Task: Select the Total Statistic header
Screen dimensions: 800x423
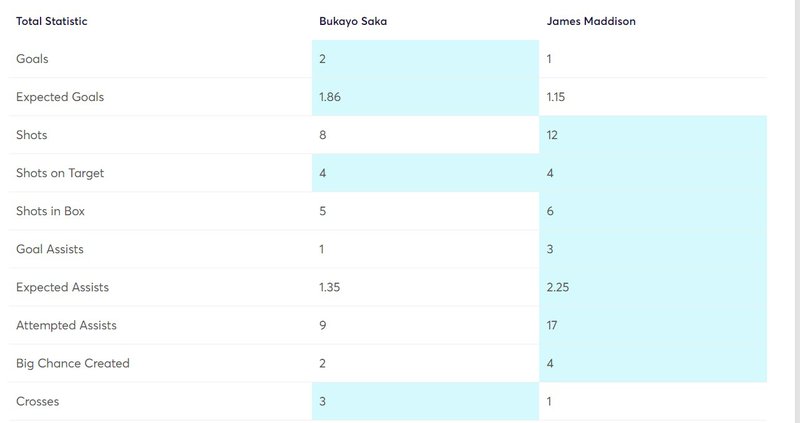Action: [52, 21]
